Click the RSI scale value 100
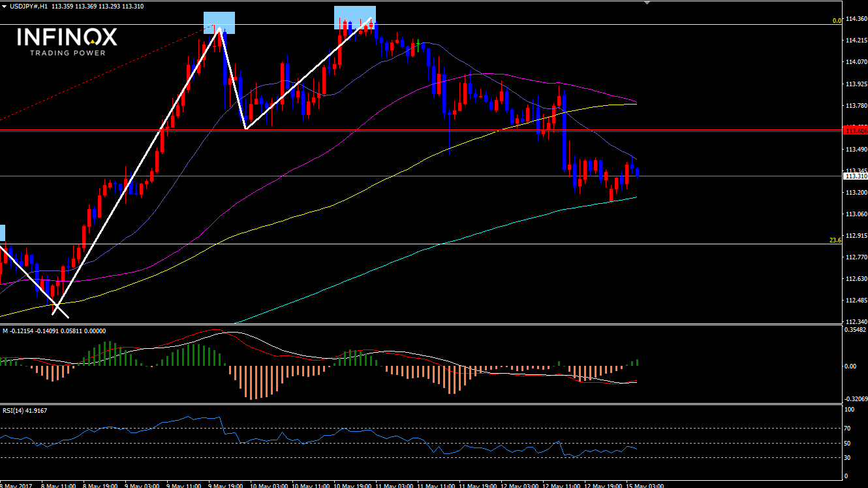 [x=850, y=410]
